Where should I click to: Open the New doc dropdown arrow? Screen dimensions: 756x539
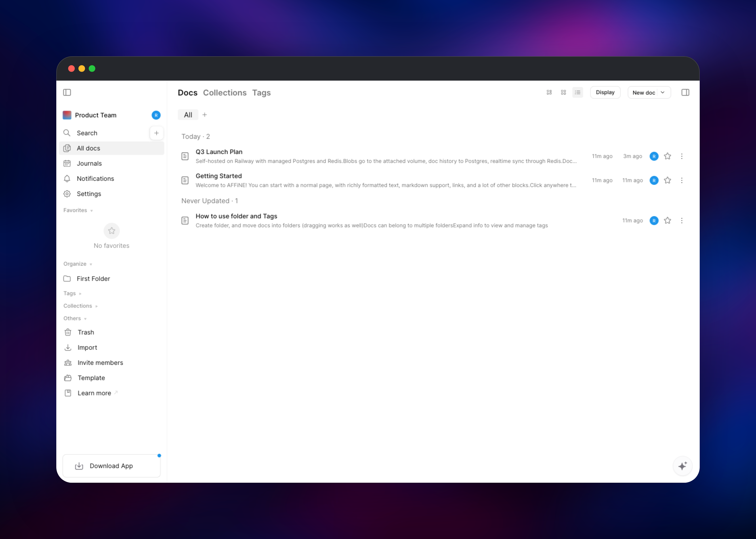click(662, 93)
